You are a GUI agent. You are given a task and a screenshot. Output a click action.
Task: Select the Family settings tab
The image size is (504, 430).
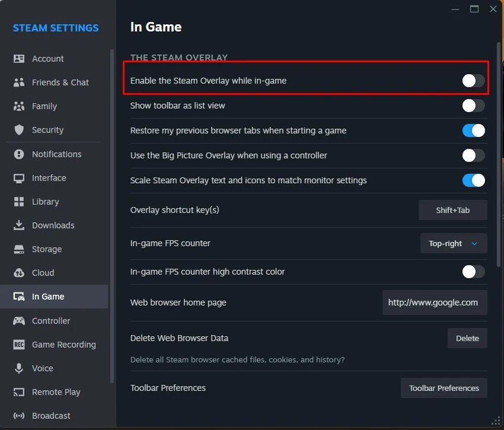tap(54, 106)
